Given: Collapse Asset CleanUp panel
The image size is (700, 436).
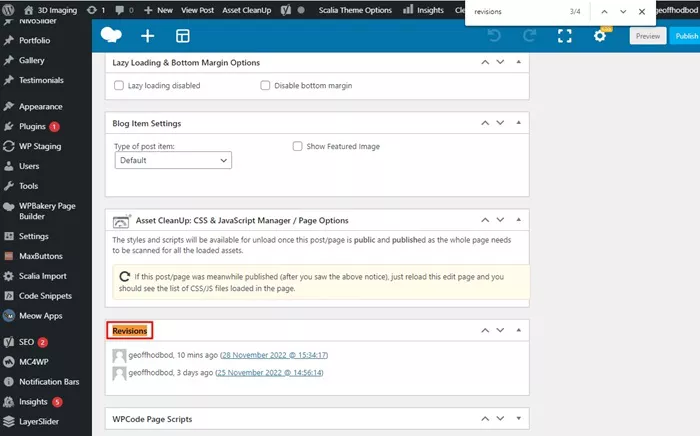Looking at the screenshot, I should (x=518, y=220).
